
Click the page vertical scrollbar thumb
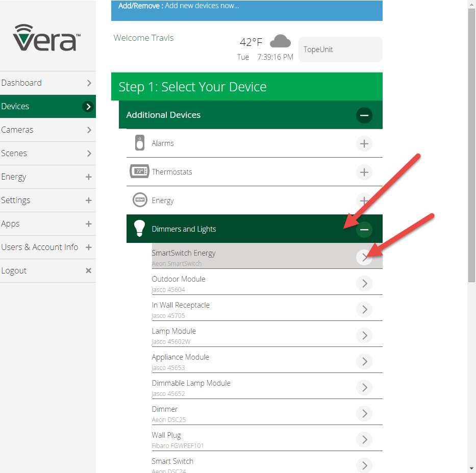coord(471,145)
